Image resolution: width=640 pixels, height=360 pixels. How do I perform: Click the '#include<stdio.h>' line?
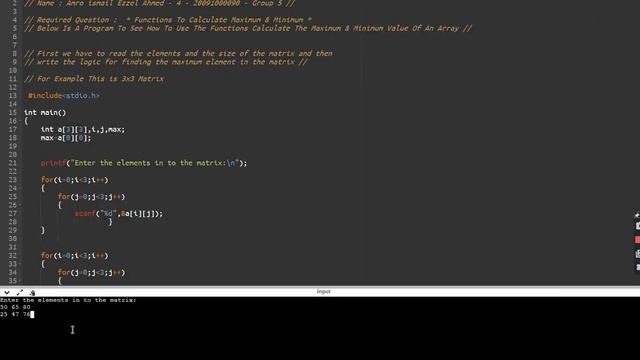point(64,96)
